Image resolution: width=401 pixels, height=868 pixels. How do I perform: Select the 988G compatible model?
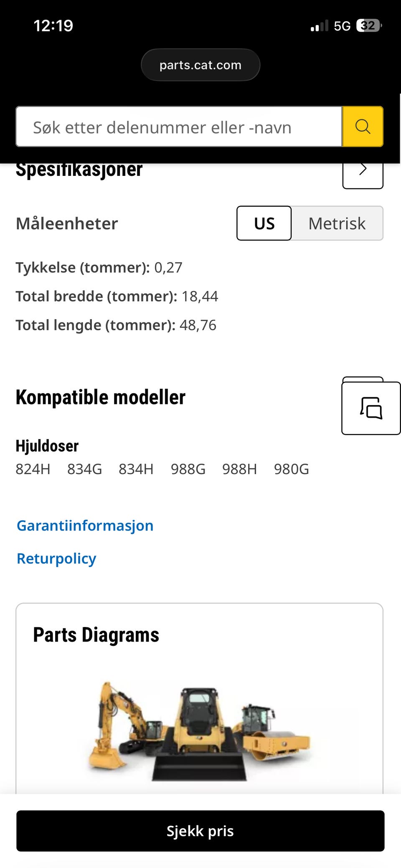click(x=188, y=470)
